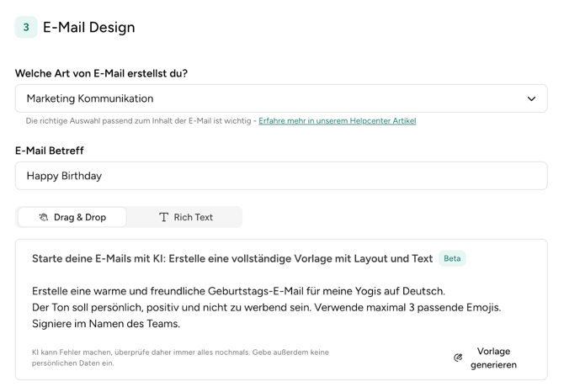Click the magic wand icon beside Vorlage generieren
564x392 pixels.
(x=458, y=358)
